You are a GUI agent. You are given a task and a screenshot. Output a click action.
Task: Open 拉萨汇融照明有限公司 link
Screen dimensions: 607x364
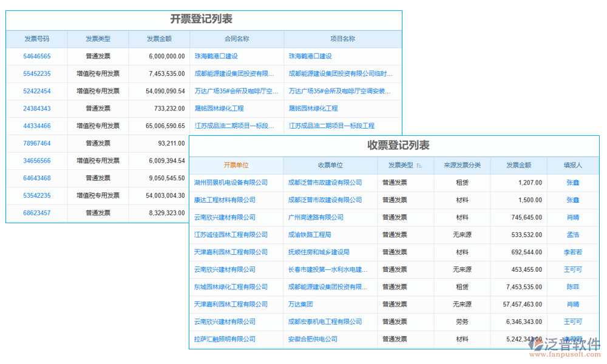(225, 339)
